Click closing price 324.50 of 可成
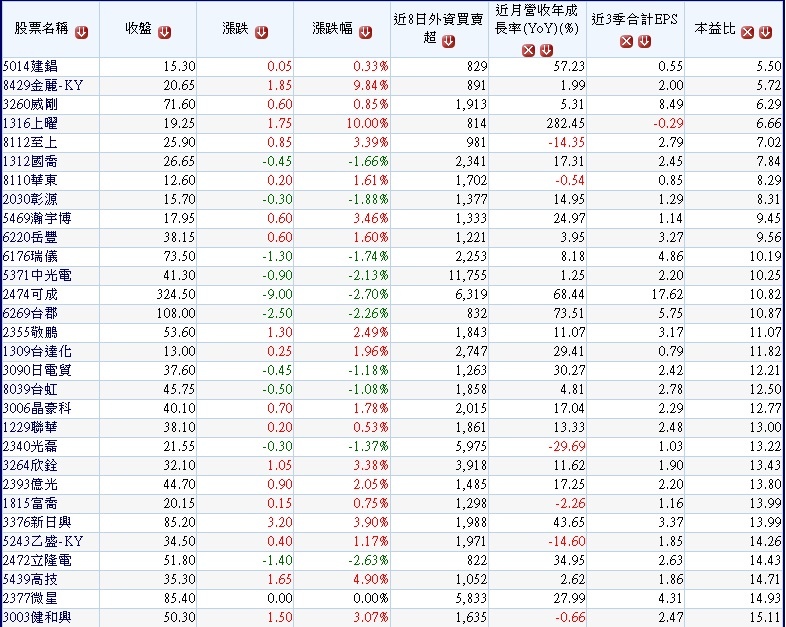Image resolution: width=786 pixels, height=627 pixels. 176,294
